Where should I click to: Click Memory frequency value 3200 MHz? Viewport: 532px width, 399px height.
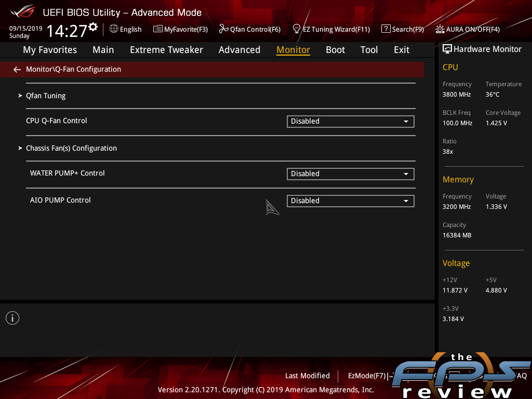point(456,207)
